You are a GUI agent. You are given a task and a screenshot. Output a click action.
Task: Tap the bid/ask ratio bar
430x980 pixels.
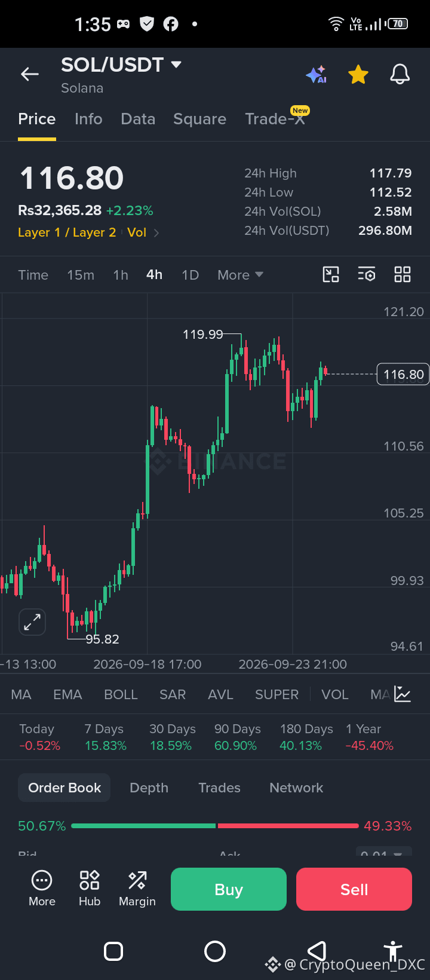tap(215, 826)
